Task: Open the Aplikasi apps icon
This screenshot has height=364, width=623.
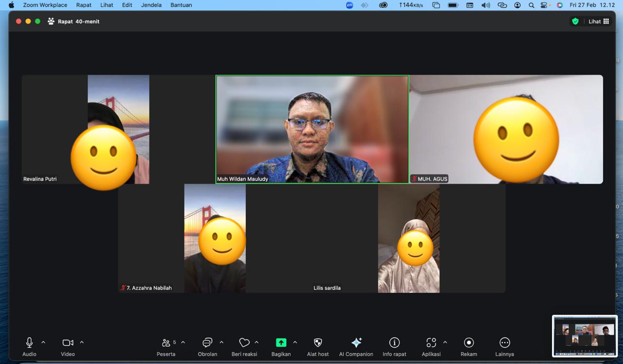Action: click(x=431, y=343)
